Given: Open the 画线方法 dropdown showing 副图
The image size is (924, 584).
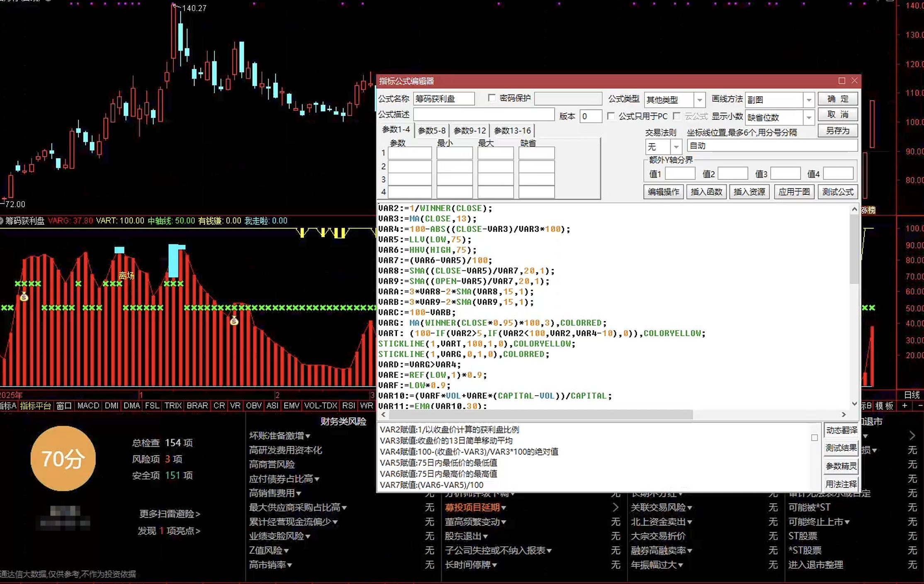Looking at the screenshot, I should coord(809,100).
